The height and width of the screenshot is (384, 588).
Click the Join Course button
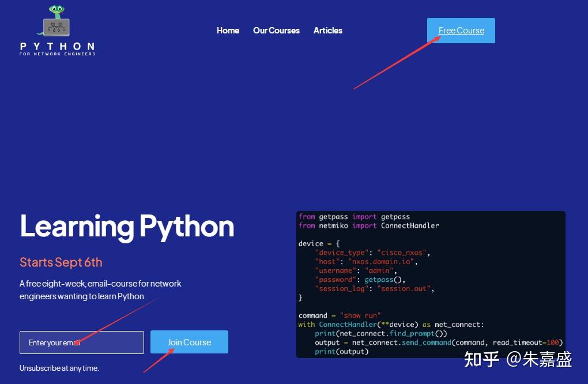[189, 341]
